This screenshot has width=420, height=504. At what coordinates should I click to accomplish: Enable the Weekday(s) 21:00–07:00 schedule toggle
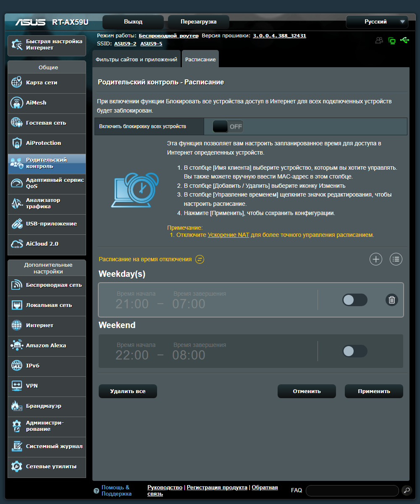[x=355, y=300]
